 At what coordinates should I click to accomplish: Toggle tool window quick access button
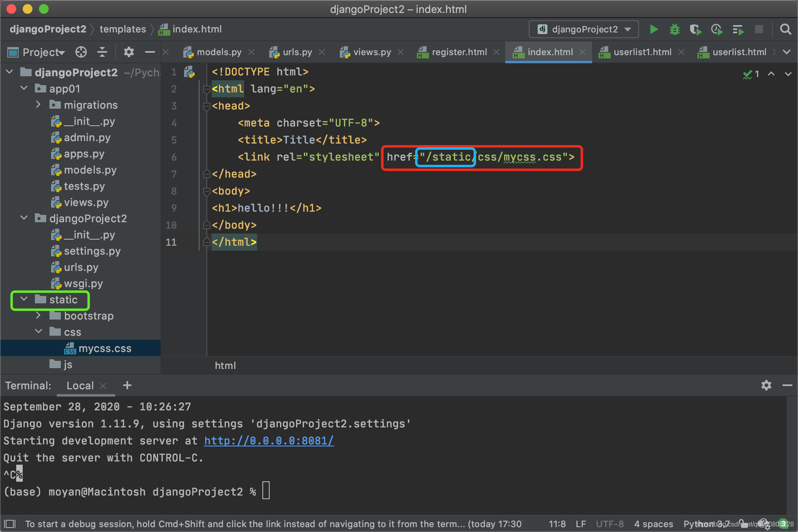[x=10, y=524]
